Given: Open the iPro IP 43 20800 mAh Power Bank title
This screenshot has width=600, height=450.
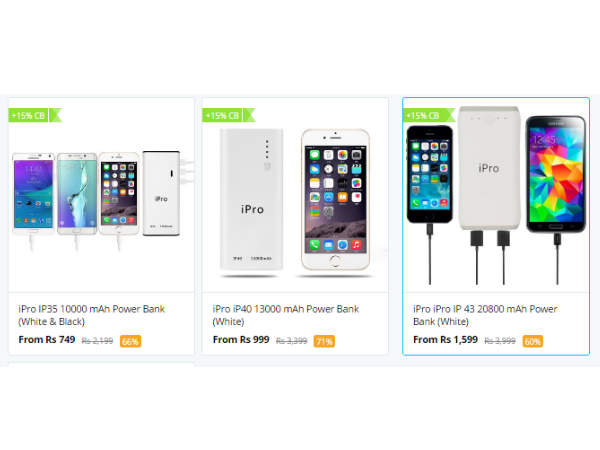Looking at the screenshot, I should click(x=485, y=315).
